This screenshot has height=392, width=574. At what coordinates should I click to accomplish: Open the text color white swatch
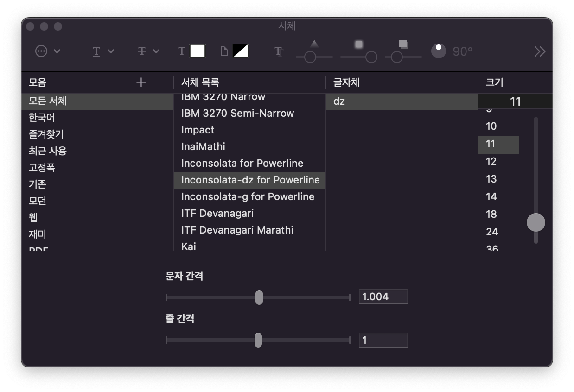pyautogui.click(x=198, y=51)
